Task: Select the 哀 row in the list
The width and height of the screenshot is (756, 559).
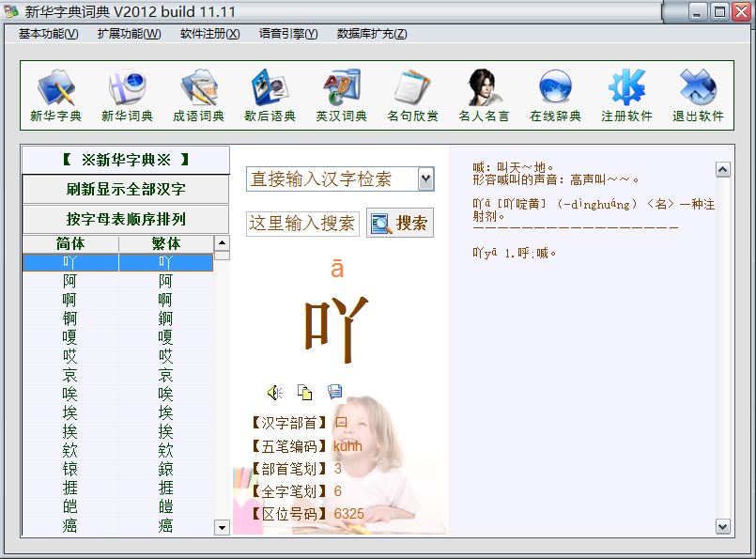Action: (x=117, y=375)
